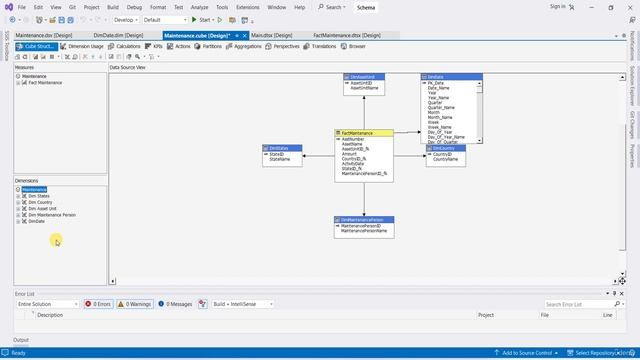Click Start Without Debugging icon
The image size is (640, 360).
pos(220,20)
